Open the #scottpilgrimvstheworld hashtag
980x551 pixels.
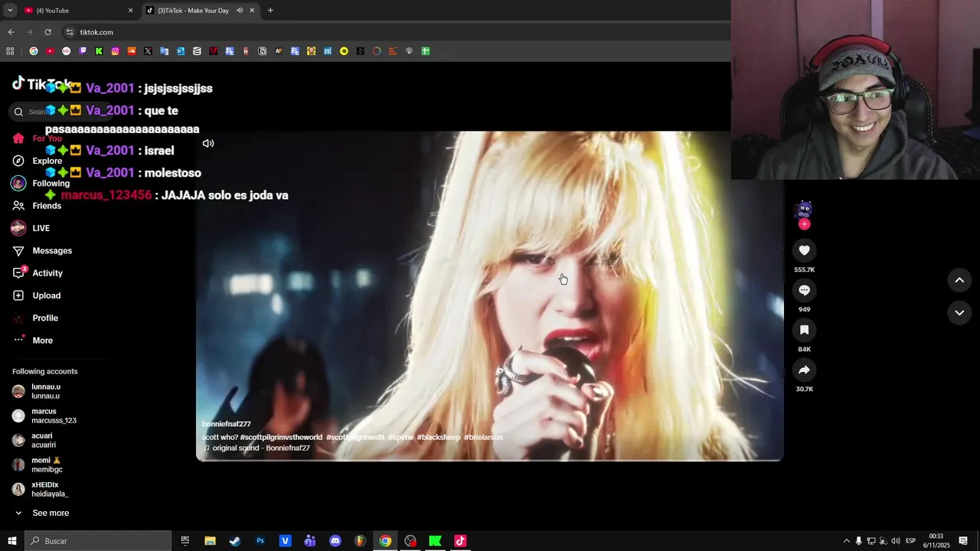click(281, 438)
